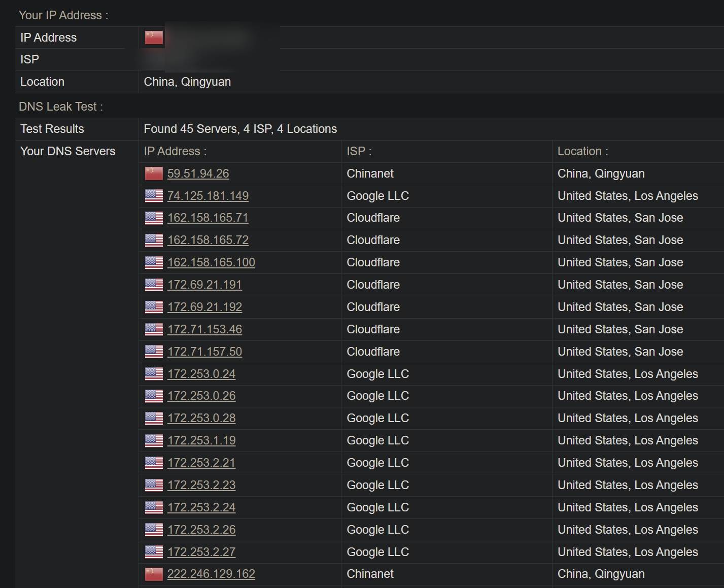This screenshot has width=724, height=588.
Task: Click US flag beside 172.253.2.24
Action: pos(154,508)
